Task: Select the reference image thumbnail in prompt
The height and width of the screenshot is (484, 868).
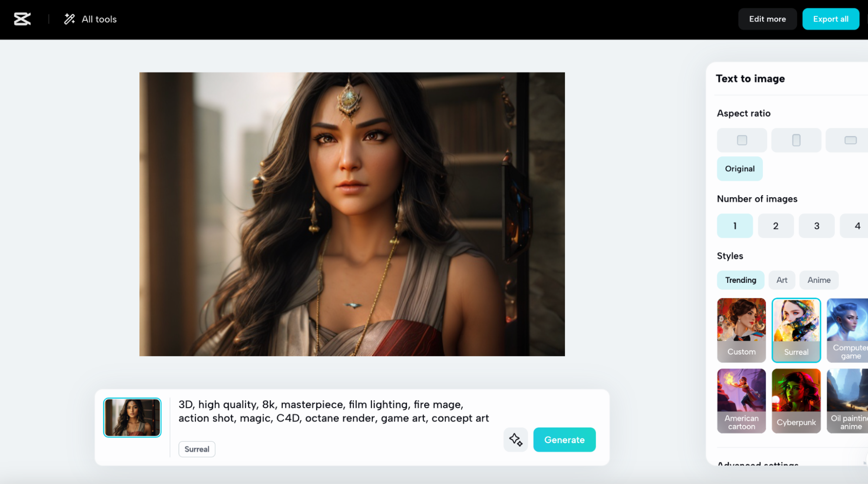Action: 132,418
